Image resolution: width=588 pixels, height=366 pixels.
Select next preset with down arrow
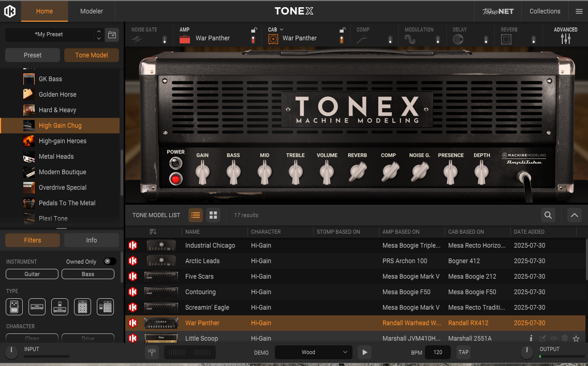point(99,38)
